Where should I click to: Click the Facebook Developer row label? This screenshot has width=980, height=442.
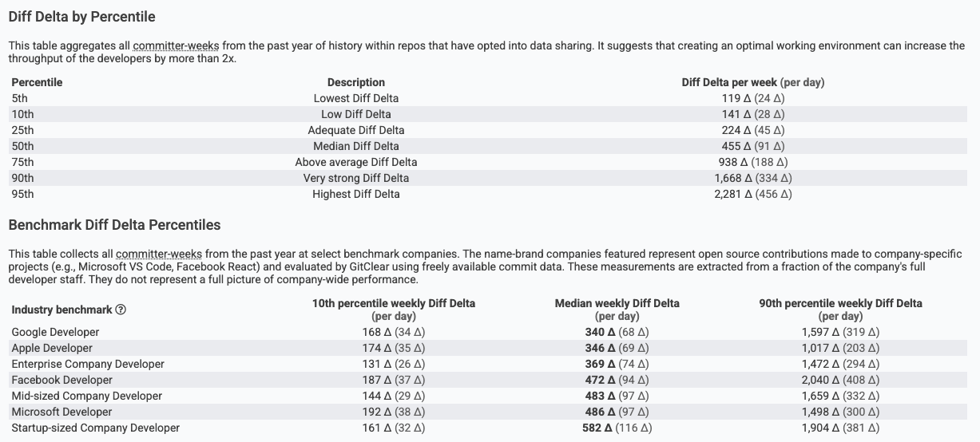tap(61, 380)
